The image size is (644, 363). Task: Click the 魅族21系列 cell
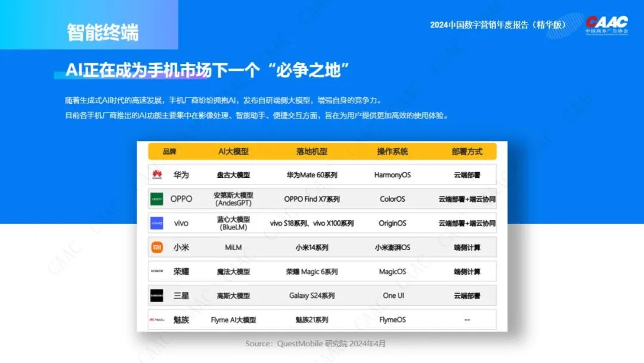312,319
